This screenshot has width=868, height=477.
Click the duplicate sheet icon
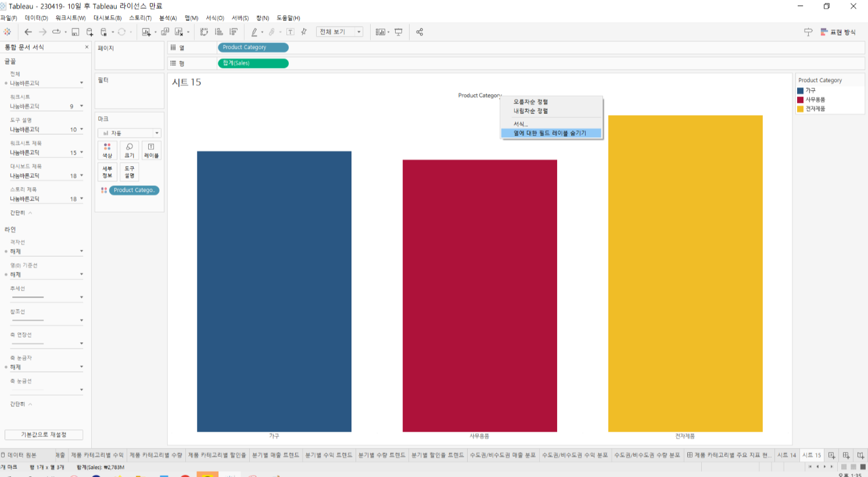pyautogui.click(x=165, y=32)
